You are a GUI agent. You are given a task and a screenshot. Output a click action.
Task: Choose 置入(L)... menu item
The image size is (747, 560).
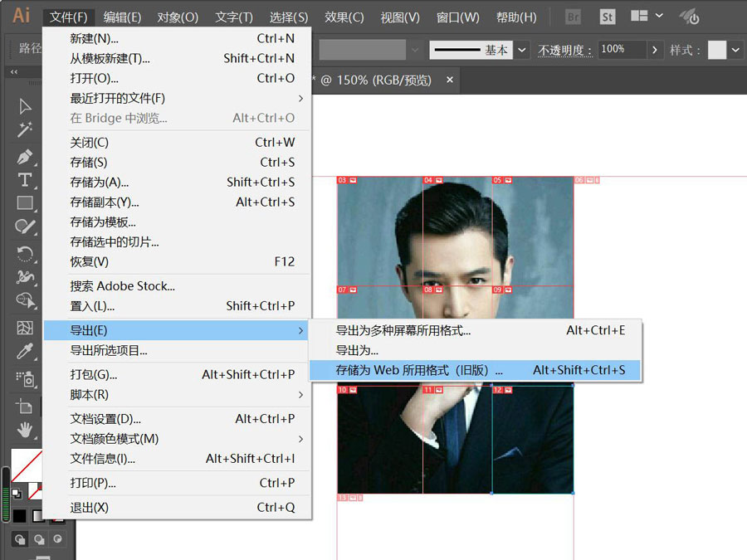click(178, 305)
